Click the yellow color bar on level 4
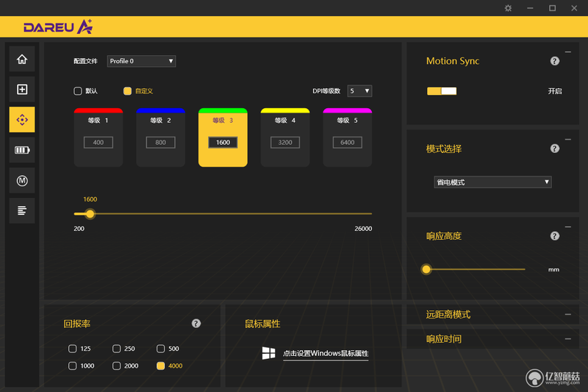The width and height of the screenshot is (588, 392). (x=285, y=110)
